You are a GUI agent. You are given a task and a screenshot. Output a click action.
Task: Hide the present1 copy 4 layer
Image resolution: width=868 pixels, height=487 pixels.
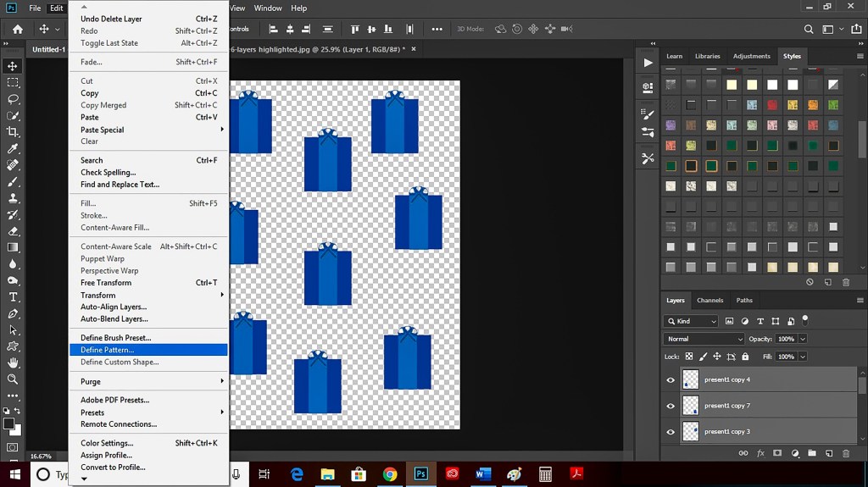coord(670,380)
